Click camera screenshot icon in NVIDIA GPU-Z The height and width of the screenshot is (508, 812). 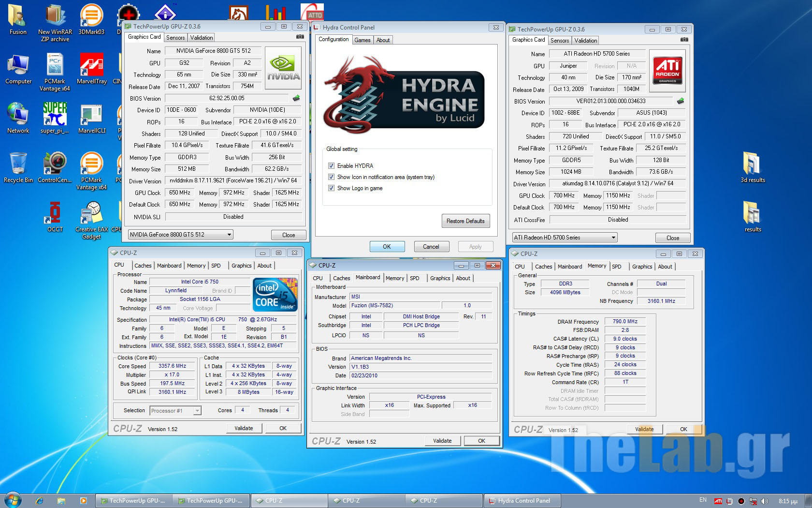(x=300, y=37)
